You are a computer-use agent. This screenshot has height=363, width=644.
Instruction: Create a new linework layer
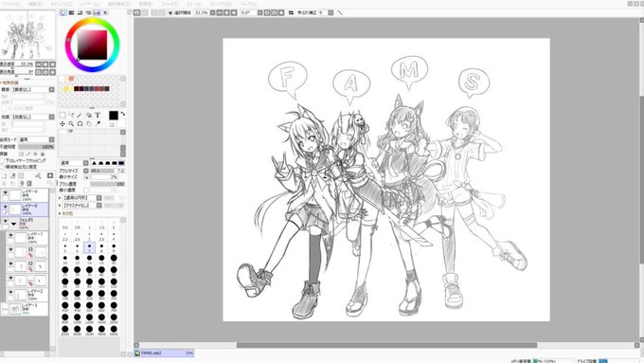[x=12, y=176]
